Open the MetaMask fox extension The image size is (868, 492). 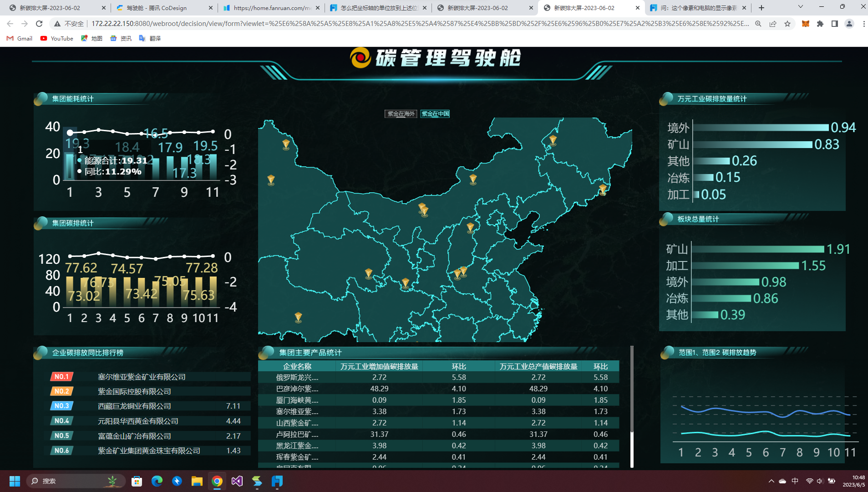click(806, 24)
